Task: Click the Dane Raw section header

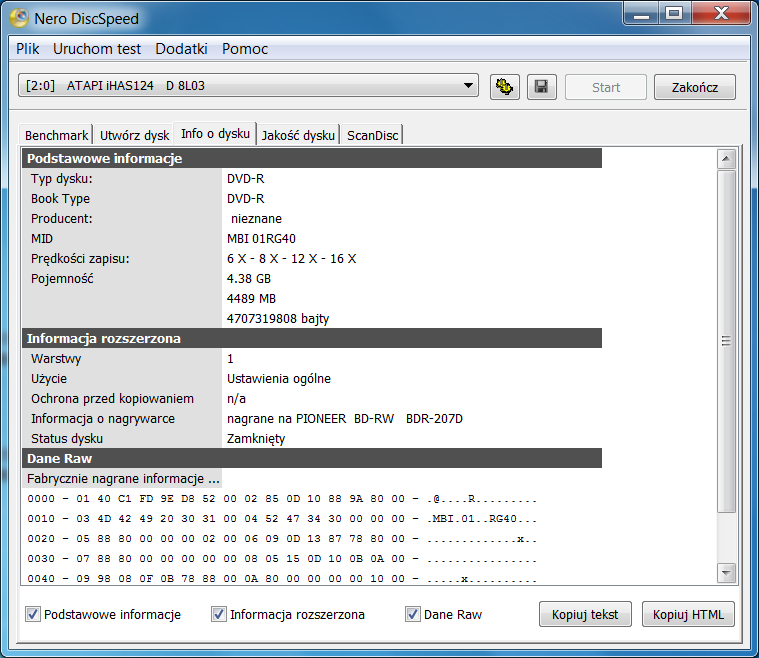Action: click(312, 459)
